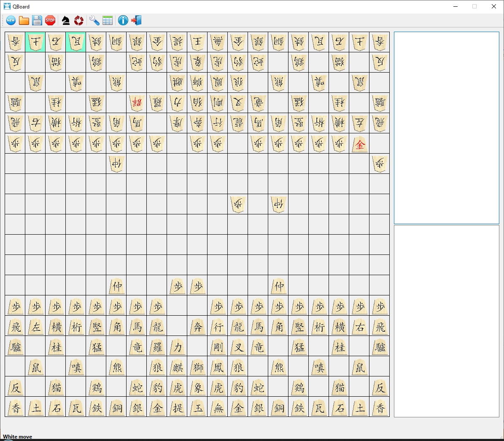Save the game with floppy disk icon

point(37,20)
